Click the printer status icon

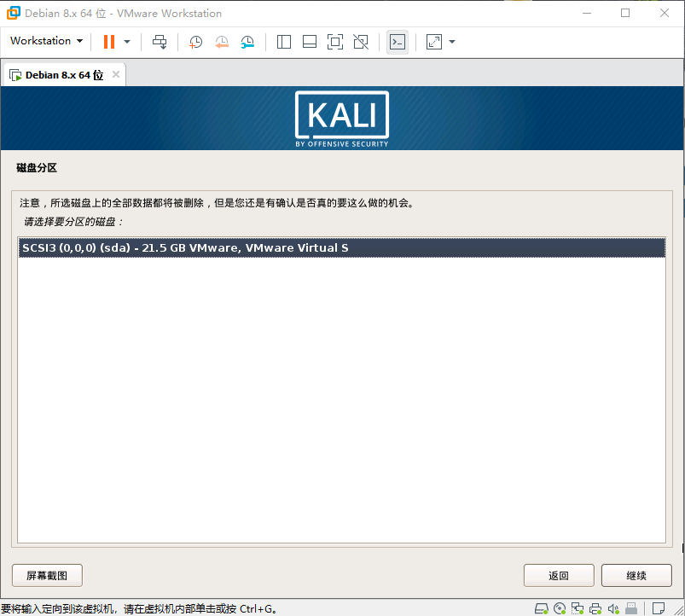point(595,608)
